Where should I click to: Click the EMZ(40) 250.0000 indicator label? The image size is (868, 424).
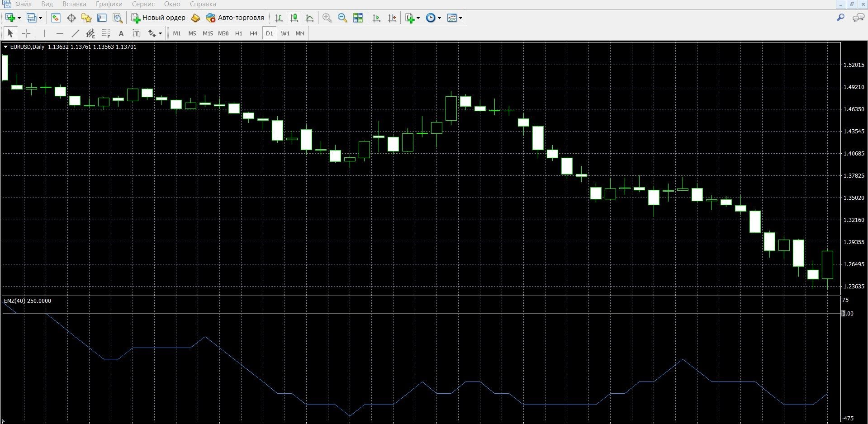tap(28, 301)
